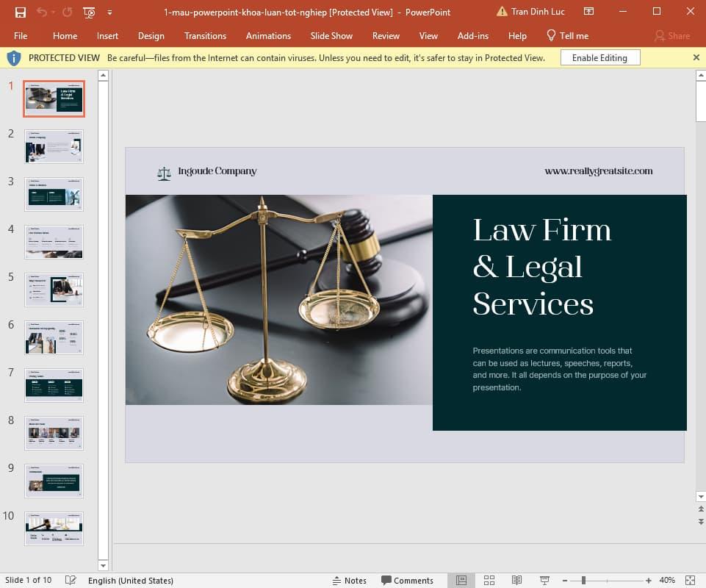Select slide 5 thumbnail in the panel

[54, 289]
